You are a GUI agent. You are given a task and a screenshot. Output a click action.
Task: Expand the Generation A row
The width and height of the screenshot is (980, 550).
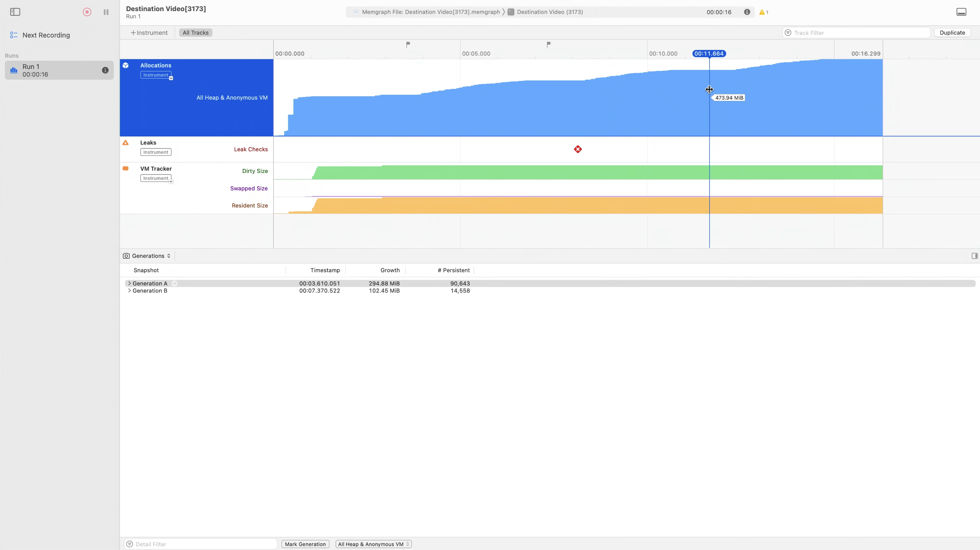pyautogui.click(x=129, y=283)
